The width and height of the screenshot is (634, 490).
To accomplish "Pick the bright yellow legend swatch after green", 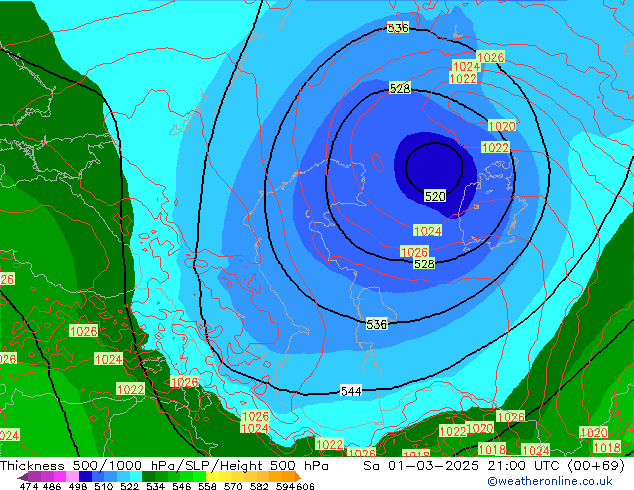I will (x=212, y=476).
